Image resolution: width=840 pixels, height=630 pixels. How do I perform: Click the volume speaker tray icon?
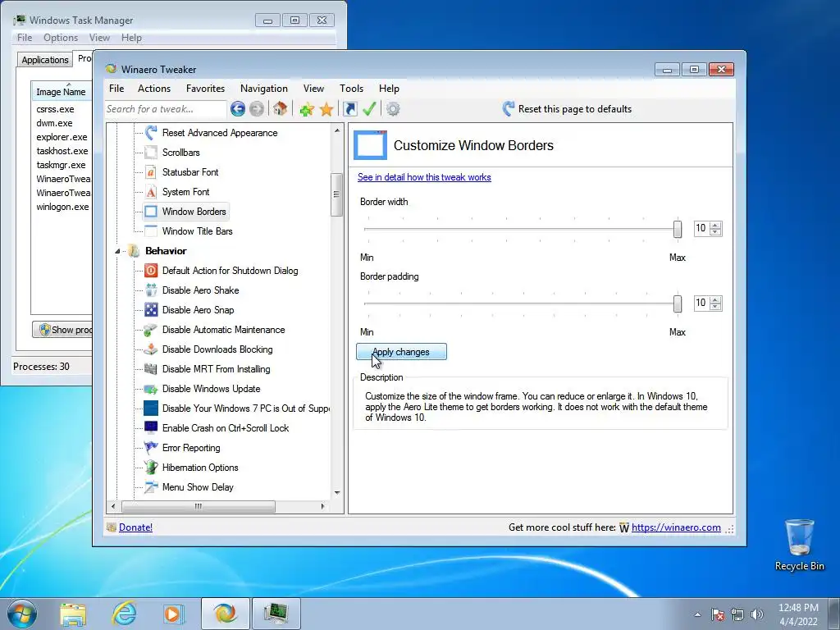coord(757,615)
